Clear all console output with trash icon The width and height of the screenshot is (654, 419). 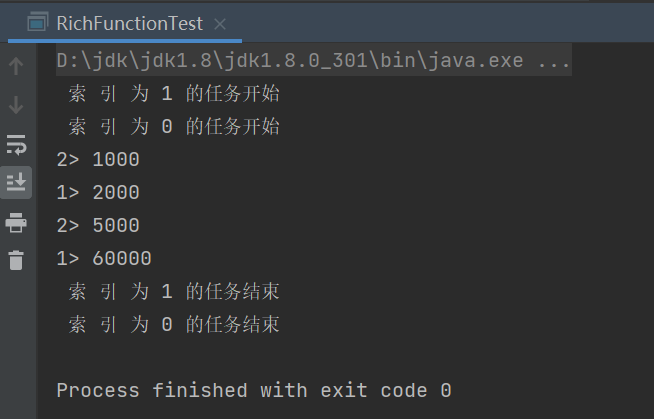point(16,260)
